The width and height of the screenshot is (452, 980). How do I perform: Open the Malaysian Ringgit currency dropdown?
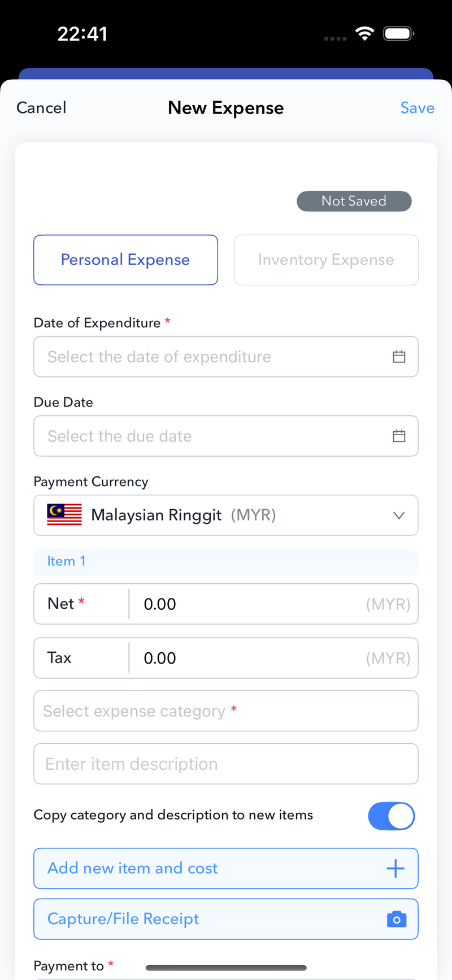tap(226, 515)
